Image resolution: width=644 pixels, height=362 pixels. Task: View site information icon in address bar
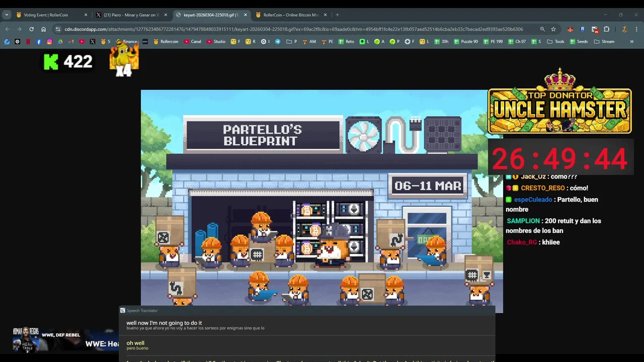(x=58, y=29)
